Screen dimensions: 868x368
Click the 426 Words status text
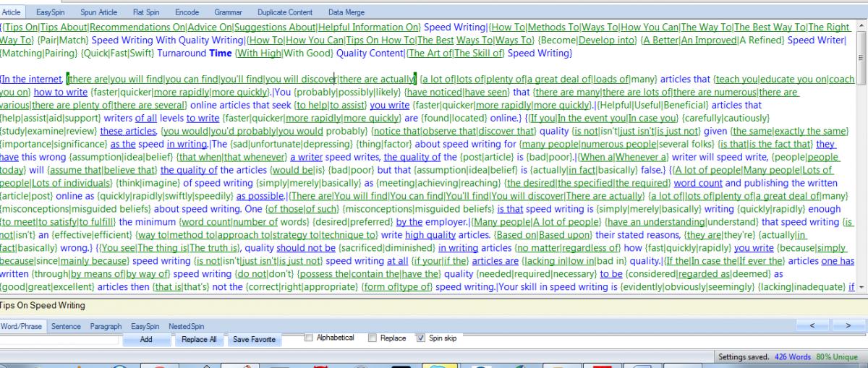793,357
